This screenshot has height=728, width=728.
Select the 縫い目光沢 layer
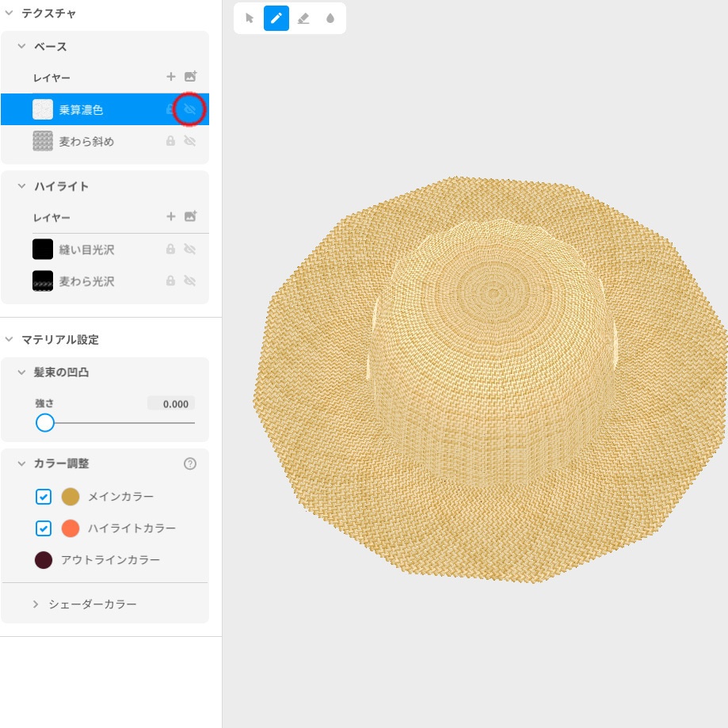tap(105, 250)
